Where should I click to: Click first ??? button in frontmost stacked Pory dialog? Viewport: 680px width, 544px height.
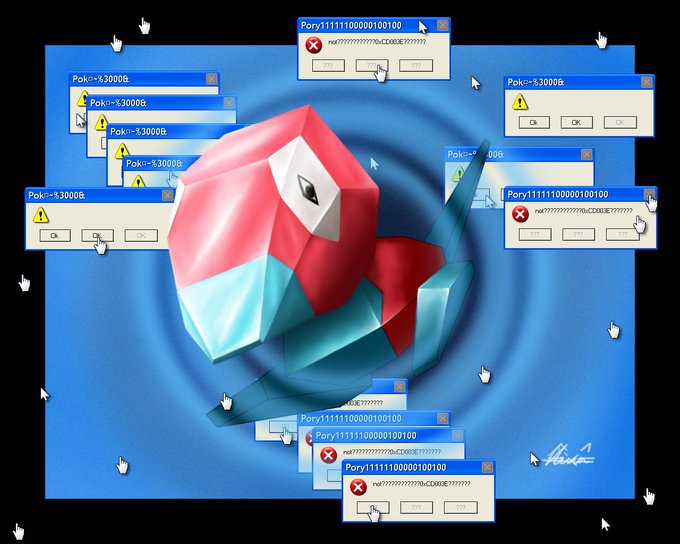pyautogui.click(x=373, y=508)
